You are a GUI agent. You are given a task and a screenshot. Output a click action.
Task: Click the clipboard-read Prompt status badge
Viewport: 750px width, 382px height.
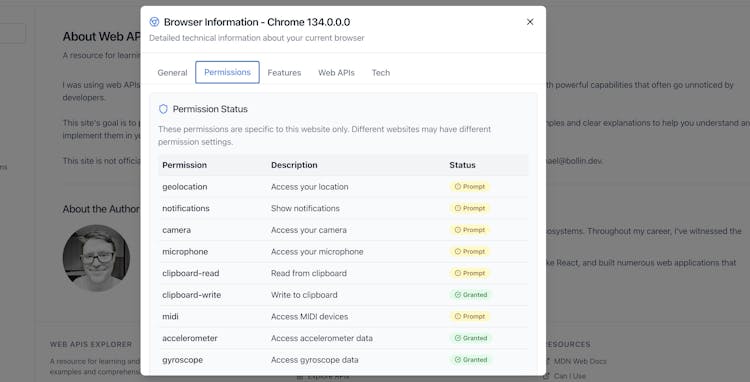click(470, 273)
